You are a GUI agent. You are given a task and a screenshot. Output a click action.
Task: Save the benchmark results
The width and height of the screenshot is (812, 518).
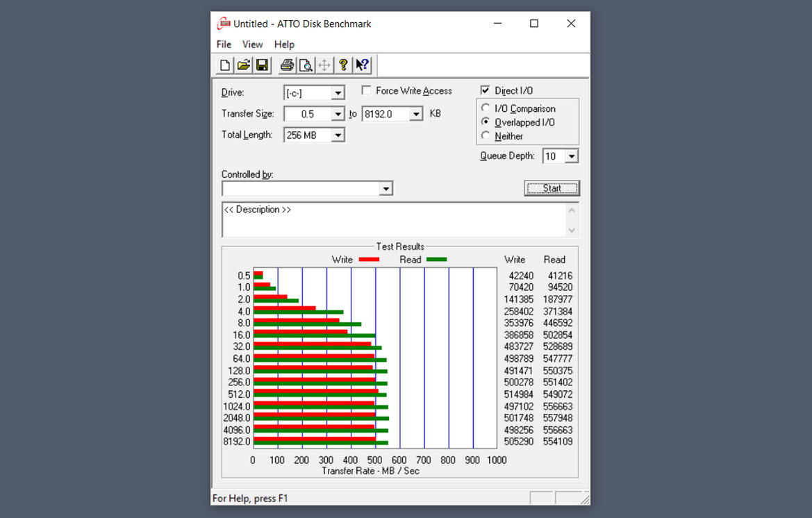coord(262,65)
